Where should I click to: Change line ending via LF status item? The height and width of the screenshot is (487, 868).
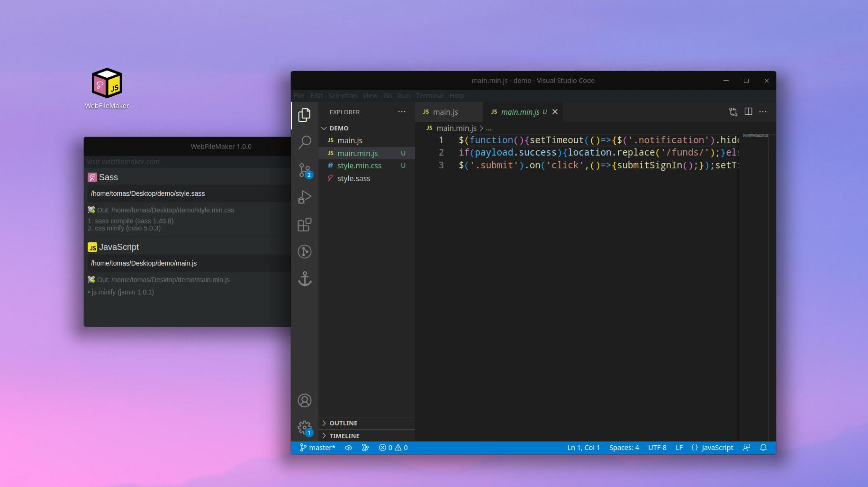tap(679, 448)
